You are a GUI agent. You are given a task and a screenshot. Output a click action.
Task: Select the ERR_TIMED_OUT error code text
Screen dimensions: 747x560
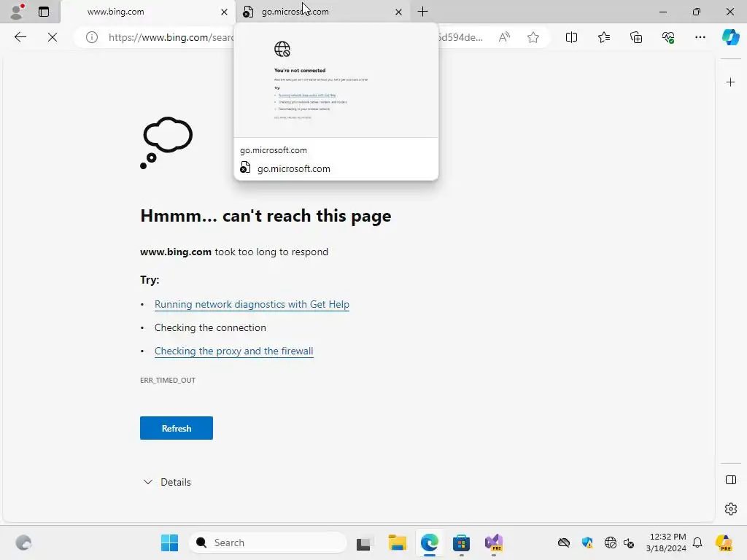point(168,380)
